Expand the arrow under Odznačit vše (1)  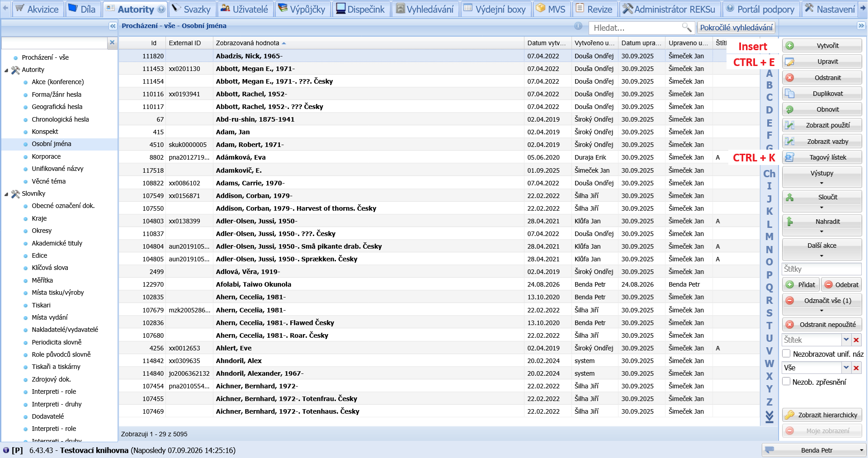coord(822,311)
